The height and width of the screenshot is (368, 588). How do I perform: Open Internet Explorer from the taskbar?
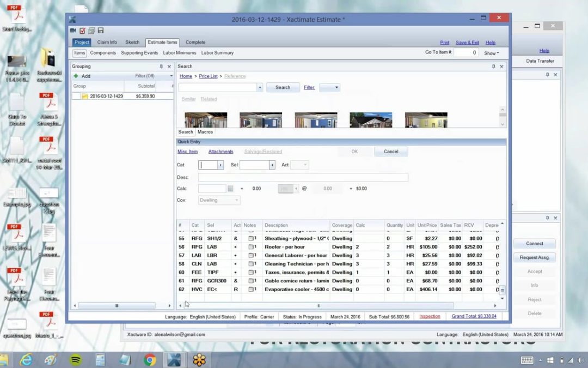coord(26,360)
